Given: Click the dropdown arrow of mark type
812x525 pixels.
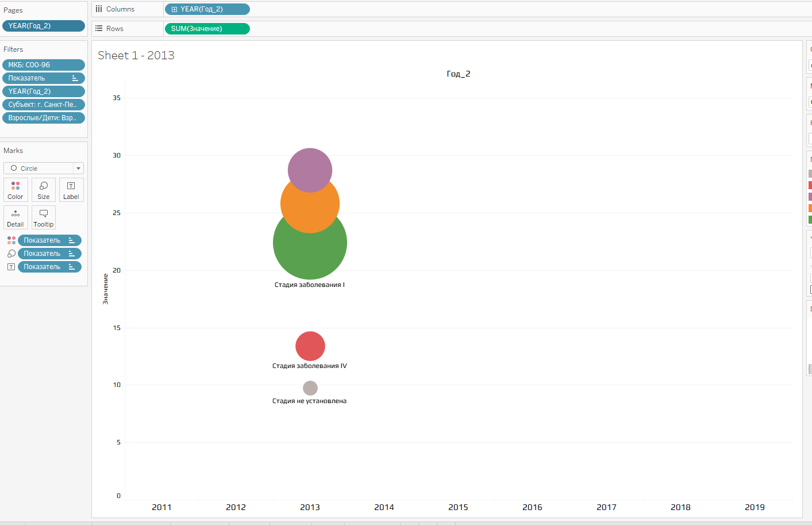Looking at the screenshot, I should click(x=78, y=168).
